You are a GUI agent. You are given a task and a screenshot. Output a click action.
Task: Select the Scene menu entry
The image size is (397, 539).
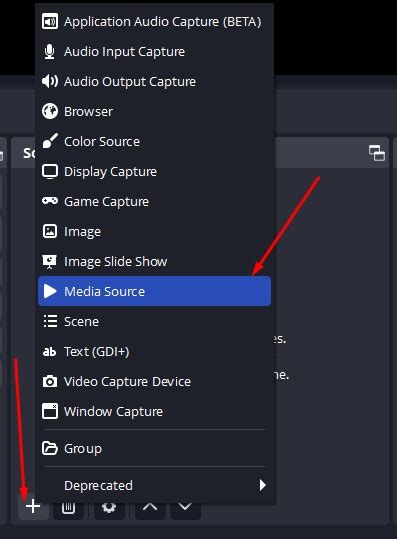pyautogui.click(x=154, y=321)
